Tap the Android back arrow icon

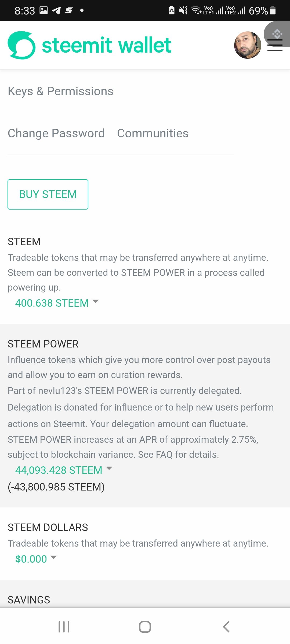pos(226,627)
